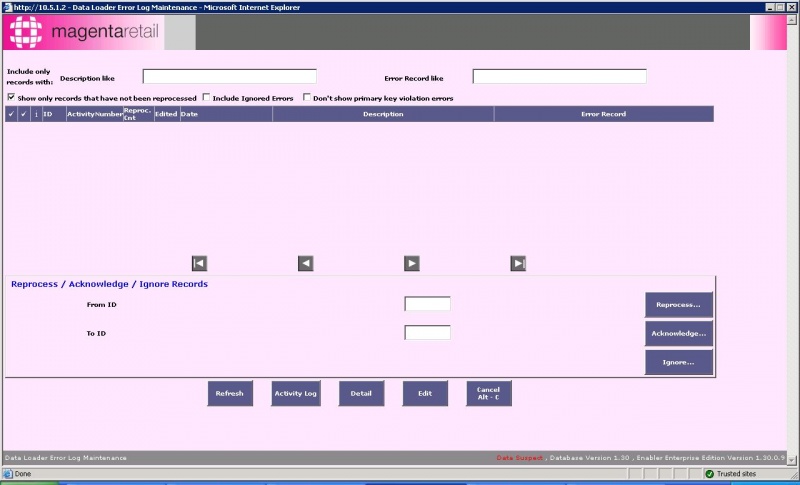This screenshot has height=485, width=800.
Task: Click the Reproc. Cnt column header
Action: (x=139, y=114)
